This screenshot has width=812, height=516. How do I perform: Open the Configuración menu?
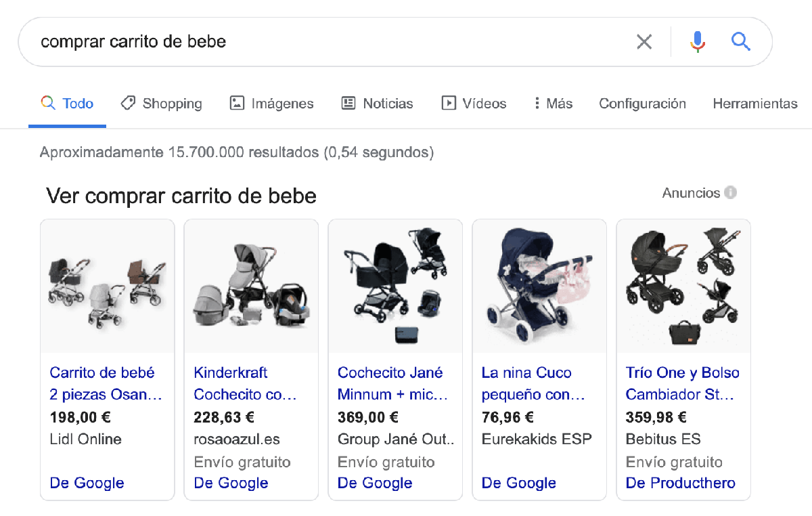tap(642, 103)
